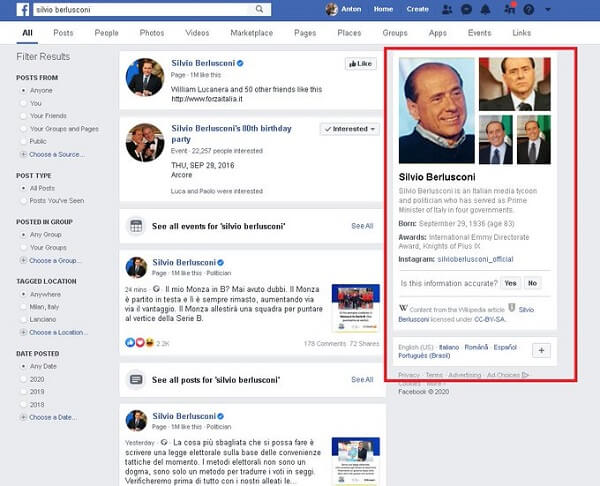Switch to the Places tab

349,33
